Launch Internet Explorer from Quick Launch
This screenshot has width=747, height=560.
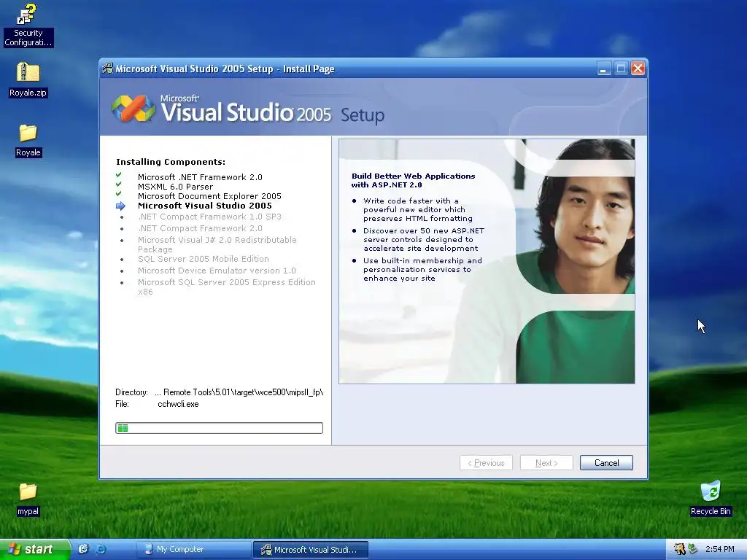(x=101, y=549)
